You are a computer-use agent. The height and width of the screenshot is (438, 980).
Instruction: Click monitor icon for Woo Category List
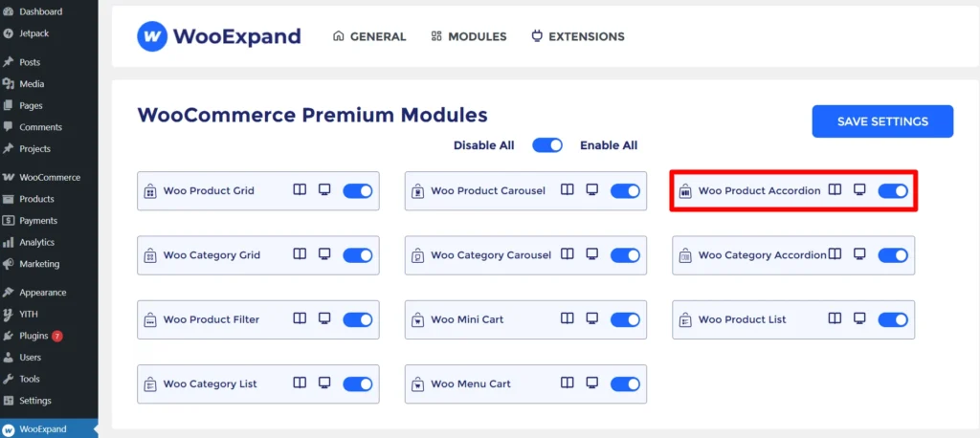324,383
